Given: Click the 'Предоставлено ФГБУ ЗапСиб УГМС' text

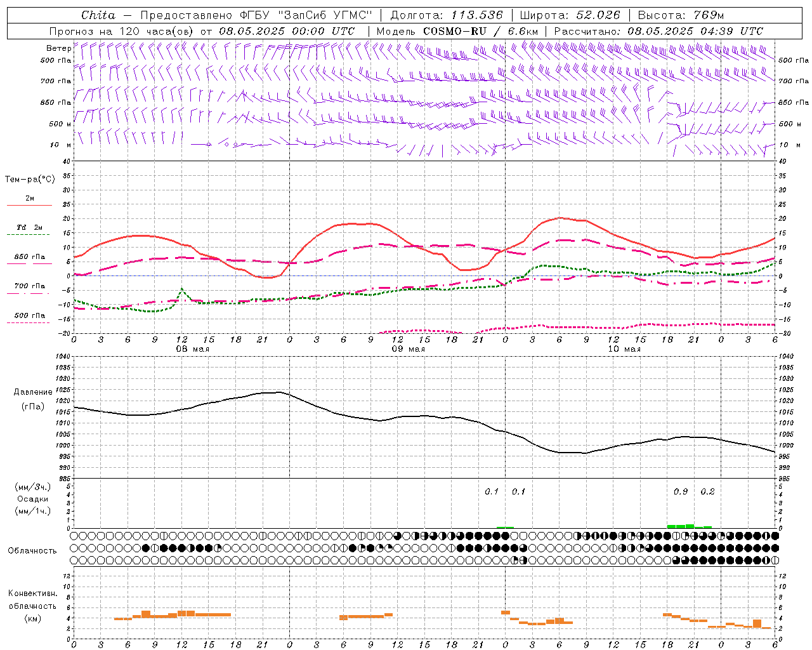Looking at the screenshot, I should [x=256, y=15].
